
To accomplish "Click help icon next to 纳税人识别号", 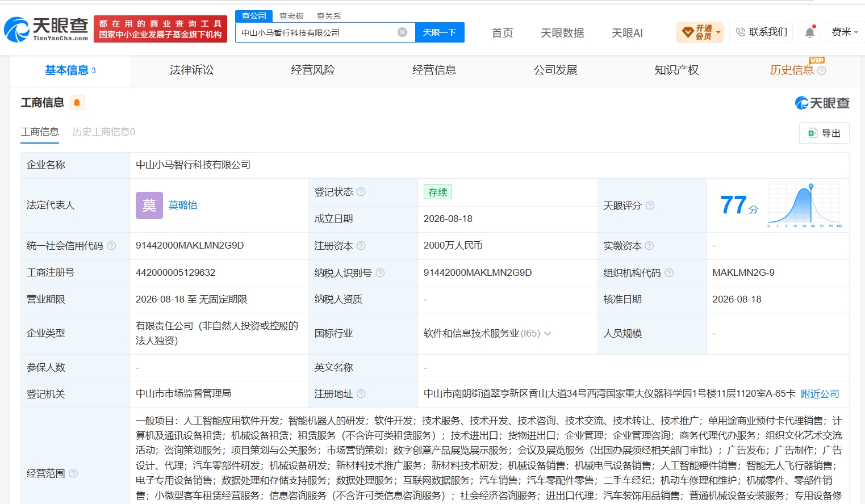I will [381, 273].
